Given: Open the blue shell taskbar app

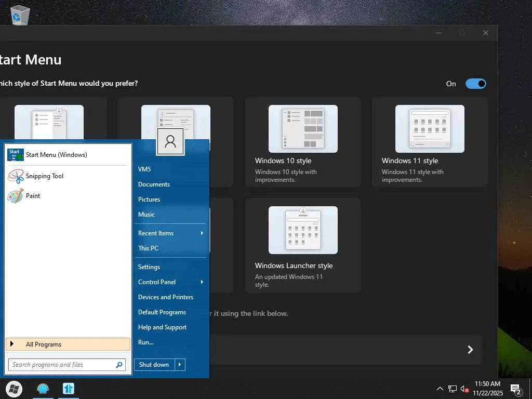Looking at the screenshot, I should 43,389.
